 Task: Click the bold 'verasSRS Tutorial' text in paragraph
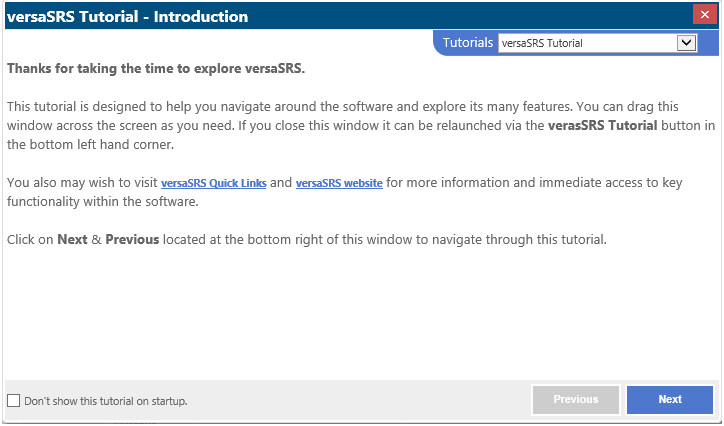pos(602,126)
